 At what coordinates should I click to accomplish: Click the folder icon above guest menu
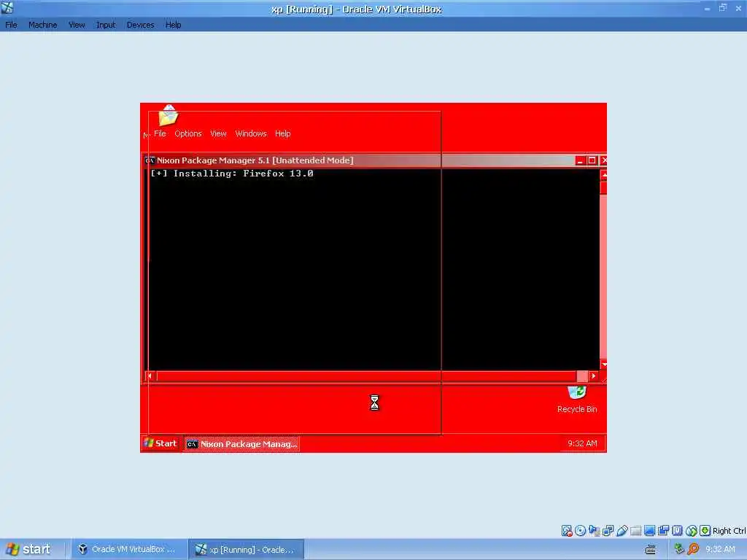point(169,114)
